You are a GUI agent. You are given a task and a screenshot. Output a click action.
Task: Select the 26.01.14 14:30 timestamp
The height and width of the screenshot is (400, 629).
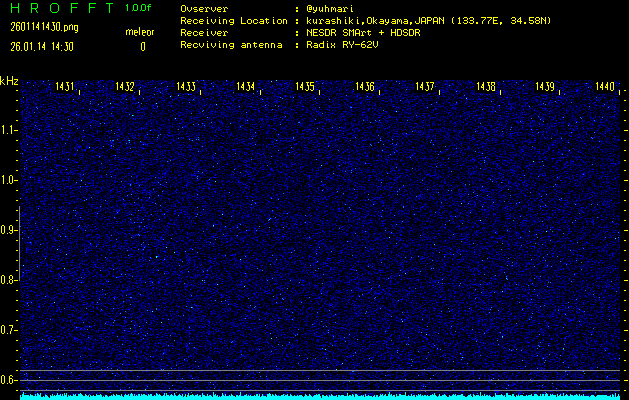pyautogui.click(x=44, y=46)
